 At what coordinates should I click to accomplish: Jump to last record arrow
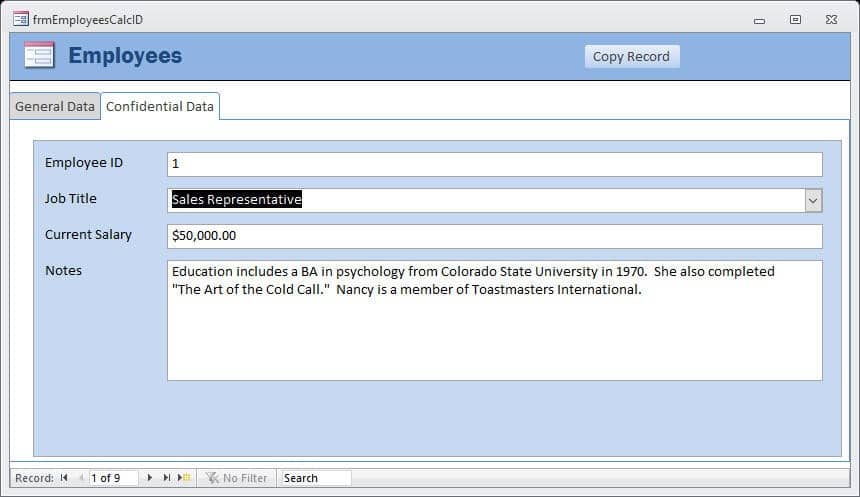[x=166, y=478]
